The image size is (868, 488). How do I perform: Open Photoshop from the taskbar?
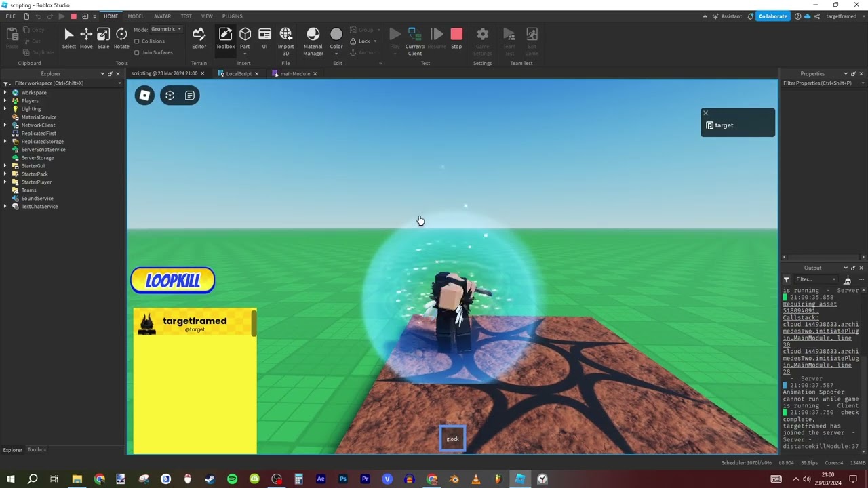click(343, 479)
